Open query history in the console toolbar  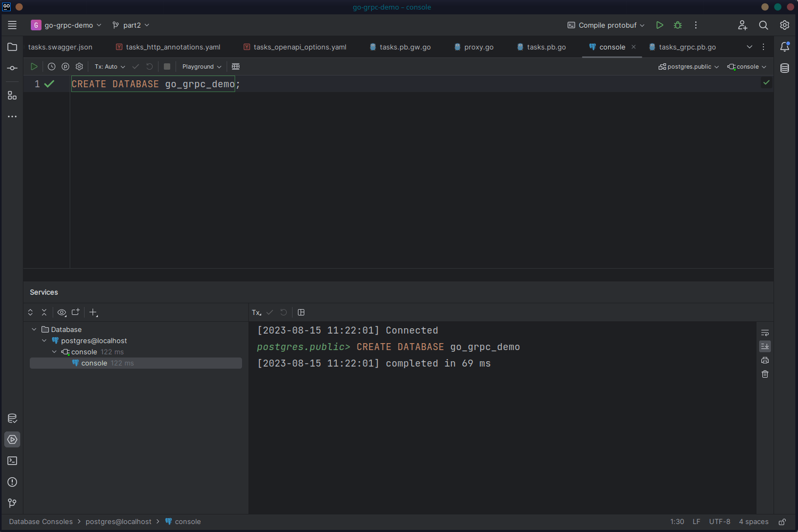(x=51, y=66)
